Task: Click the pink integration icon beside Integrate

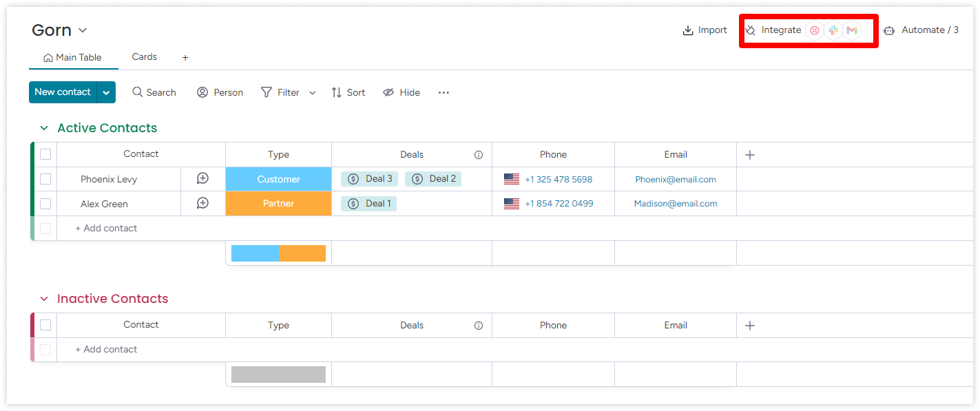Action: click(x=815, y=30)
